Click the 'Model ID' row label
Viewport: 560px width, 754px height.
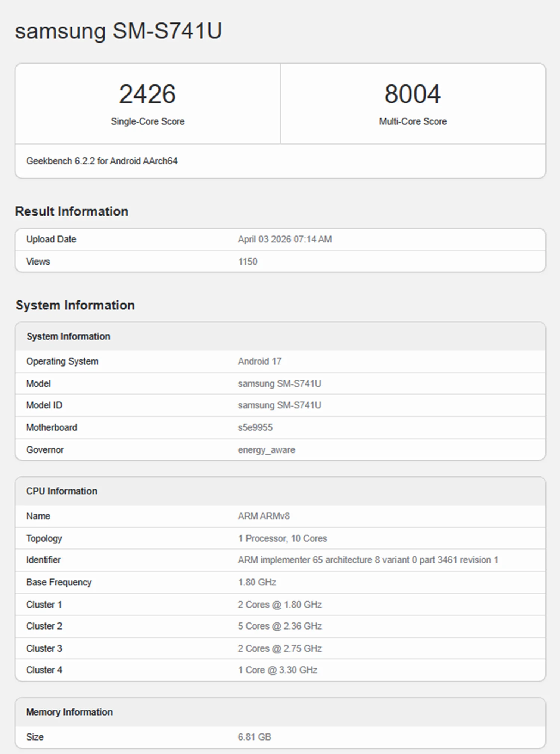(44, 405)
